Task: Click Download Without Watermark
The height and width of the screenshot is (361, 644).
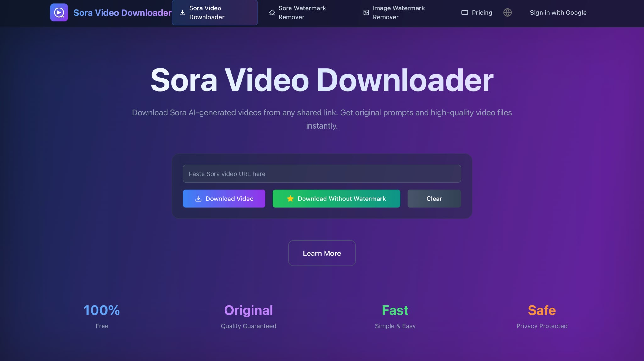Action: pos(336,199)
